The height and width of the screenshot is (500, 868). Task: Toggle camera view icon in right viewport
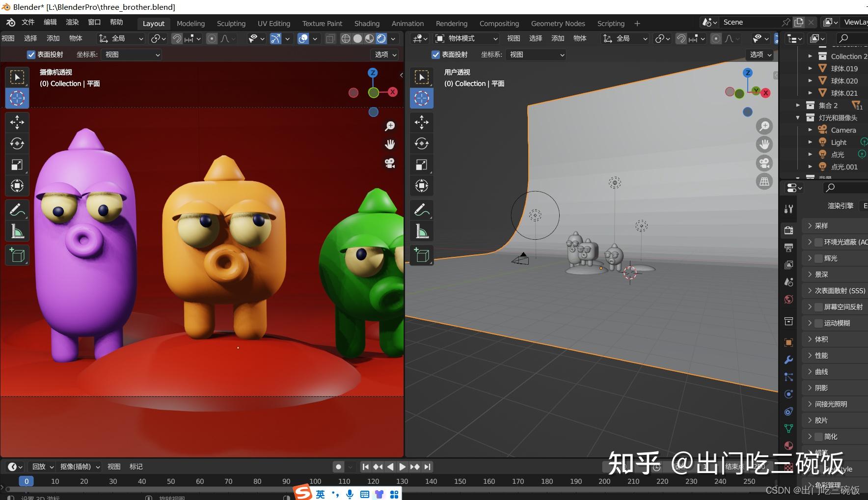tap(764, 163)
